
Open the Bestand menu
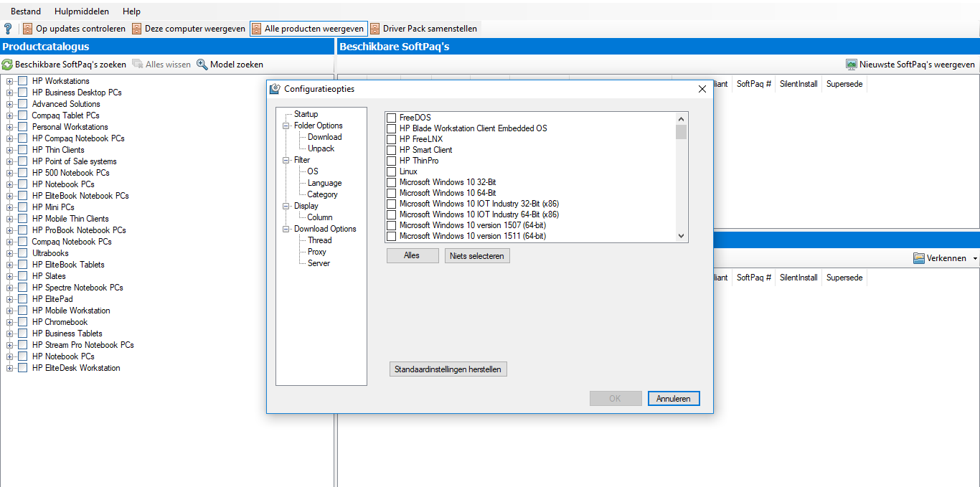coord(26,11)
